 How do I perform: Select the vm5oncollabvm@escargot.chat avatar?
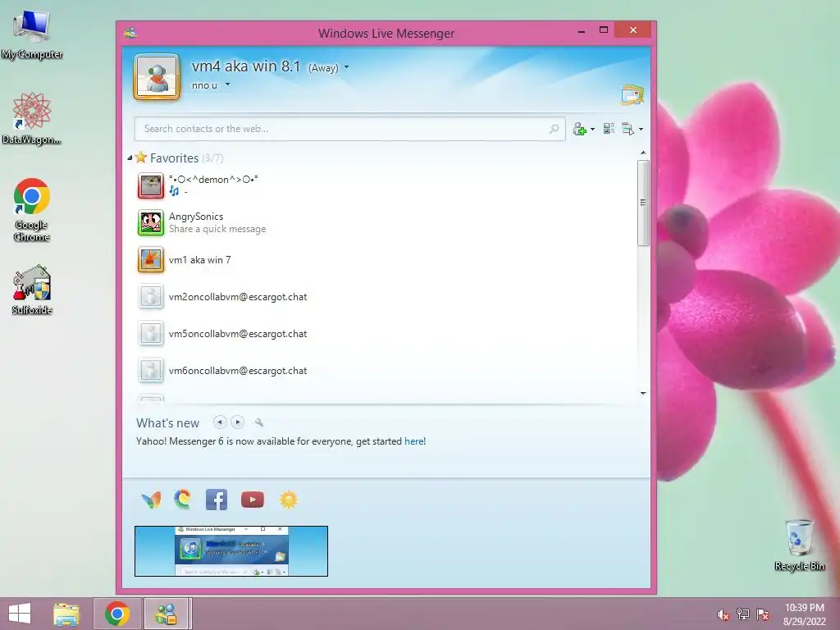(x=151, y=334)
